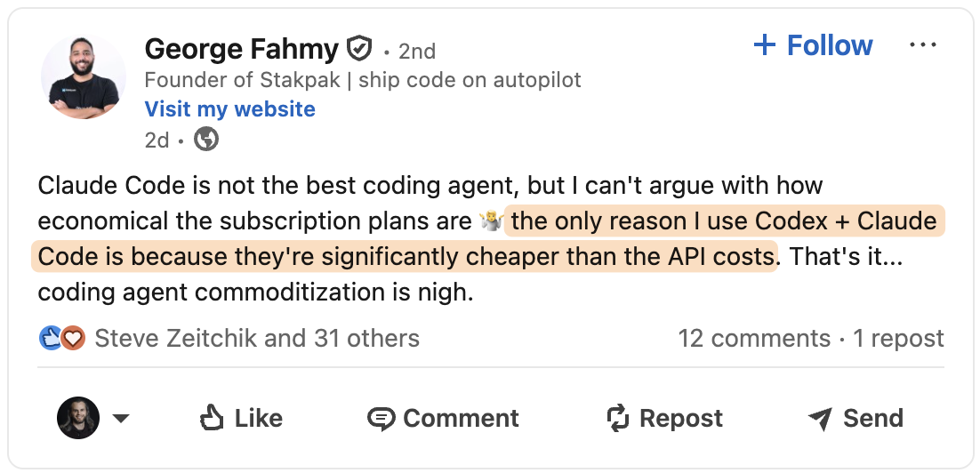Click the Comment speech bubble button
Screen dimensions: 980x473
[x=443, y=418]
